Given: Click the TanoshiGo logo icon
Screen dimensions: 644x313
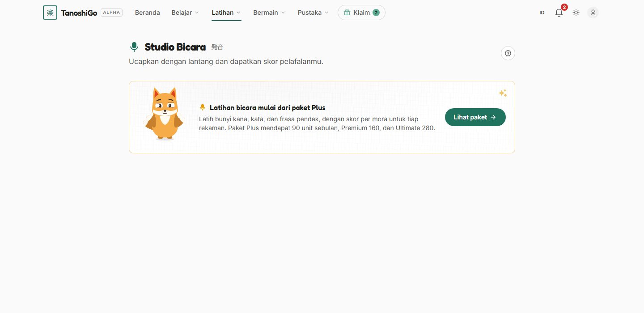Looking at the screenshot, I should (50, 13).
